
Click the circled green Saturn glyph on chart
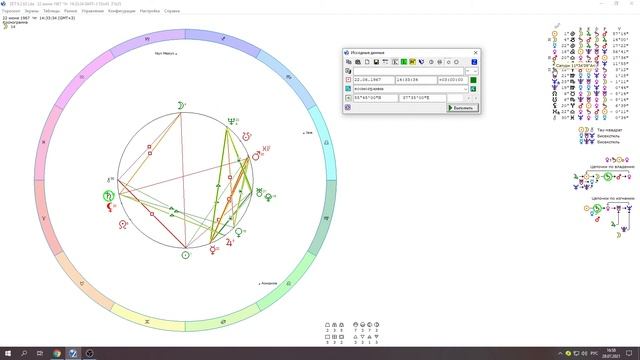pos(108,196)
